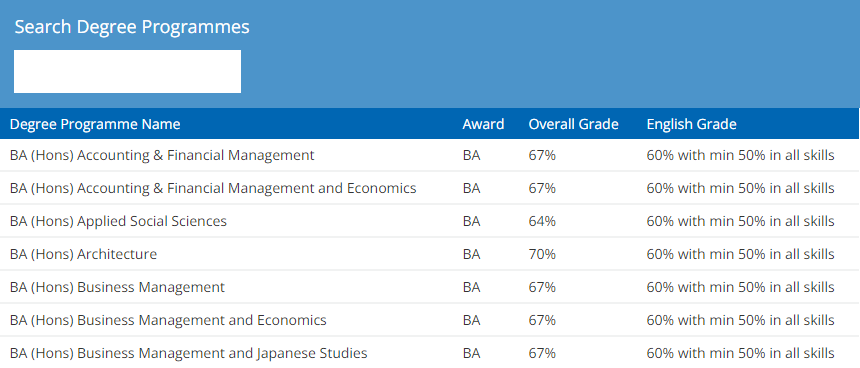Image resolution: width=860 pixels, height=368 pixels.
Task: Click the Search Degree Programmes heading
Action: click(x=132, y=27)
